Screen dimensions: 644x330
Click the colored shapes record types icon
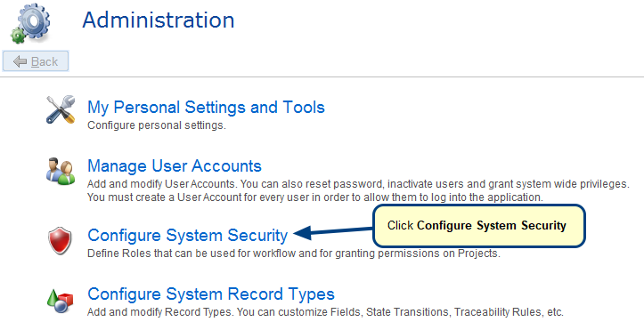60,301
